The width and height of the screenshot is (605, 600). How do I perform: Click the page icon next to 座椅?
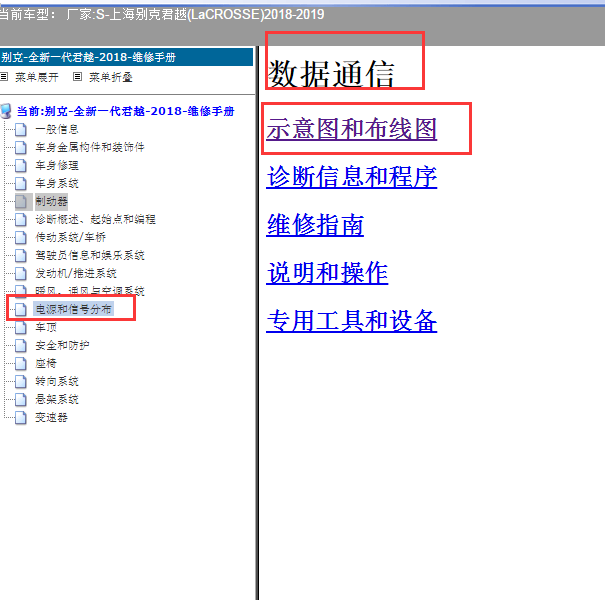coord(21,363)
